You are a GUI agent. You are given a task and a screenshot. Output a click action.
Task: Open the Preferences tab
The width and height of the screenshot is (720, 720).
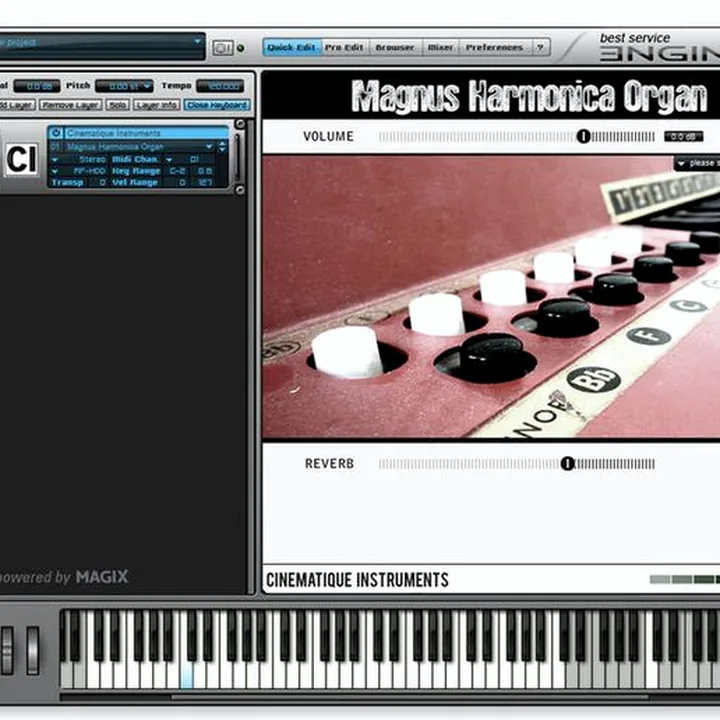[495, 47]
